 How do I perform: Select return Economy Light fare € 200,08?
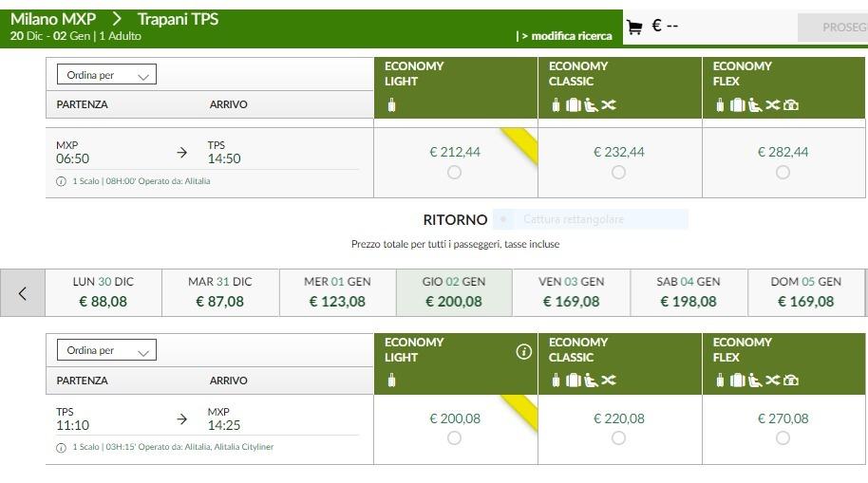[454, 437]
